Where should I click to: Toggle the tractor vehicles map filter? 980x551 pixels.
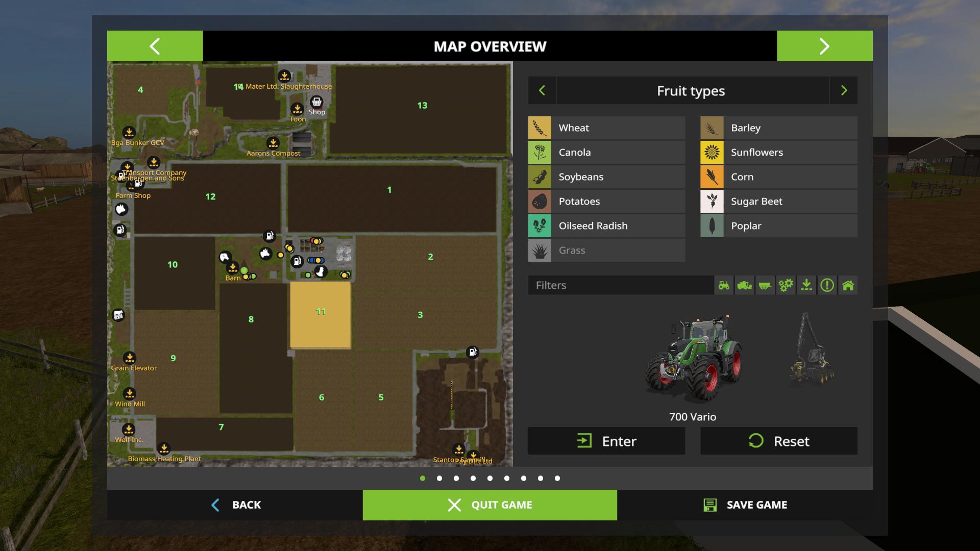pyautogui.click(x=724, y=285)
